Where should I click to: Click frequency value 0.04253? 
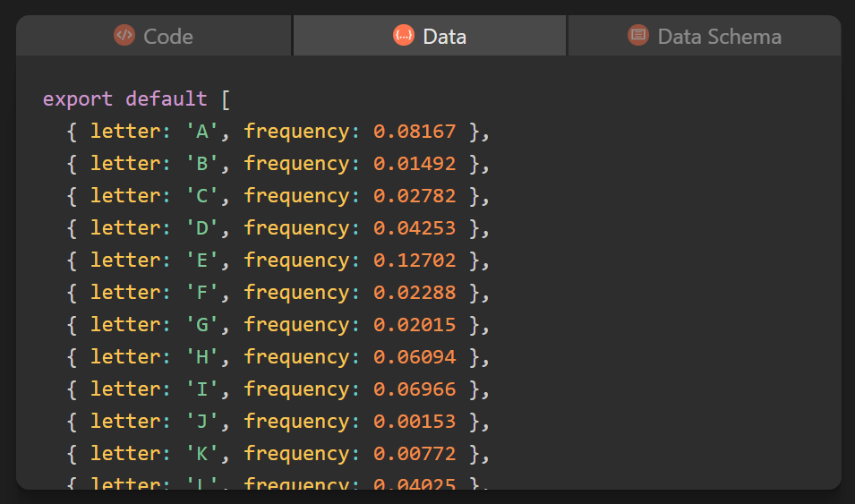click(415, 228)
